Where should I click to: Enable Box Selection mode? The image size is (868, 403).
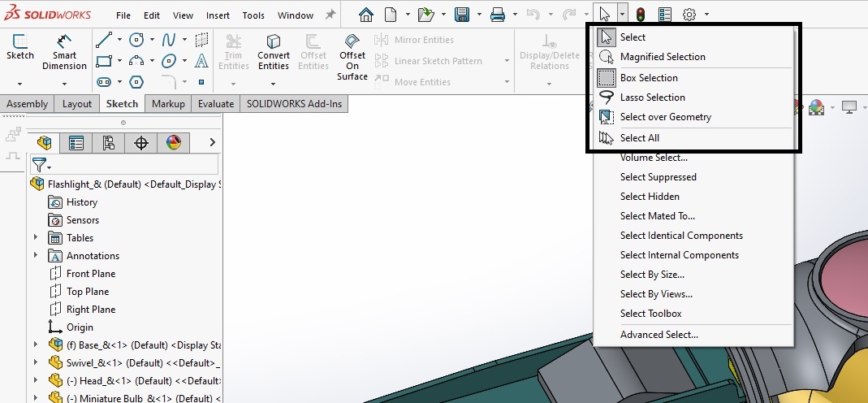click(650, 78)
